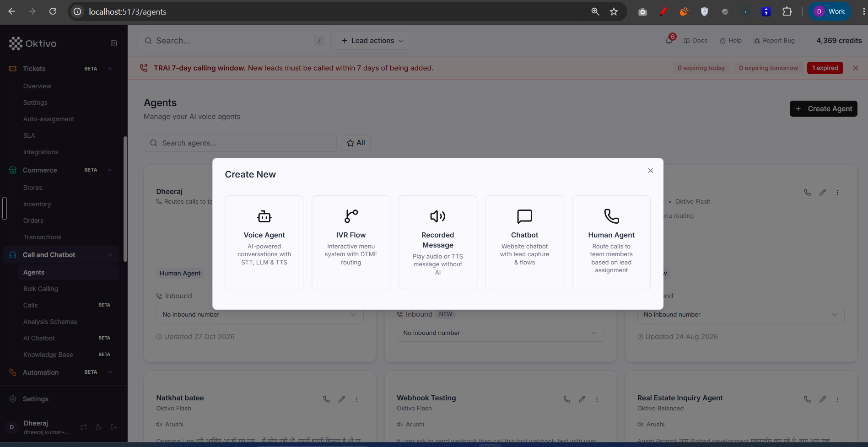
Task: Select the Recorded Message option
Action: coord(438,242)
